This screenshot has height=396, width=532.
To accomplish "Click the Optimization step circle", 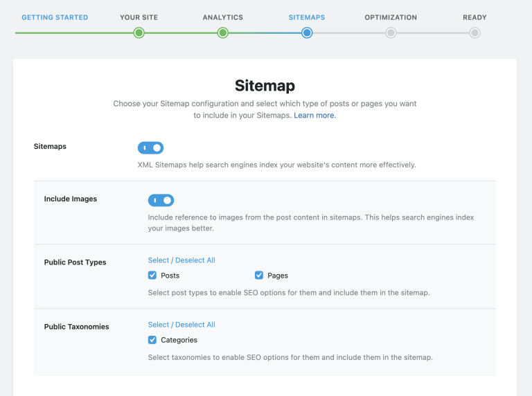I will coord(391,33).
